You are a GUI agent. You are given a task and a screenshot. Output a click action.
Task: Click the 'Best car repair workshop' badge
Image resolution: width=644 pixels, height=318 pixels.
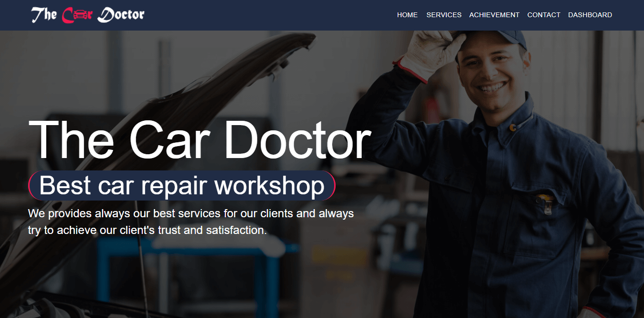182,185
